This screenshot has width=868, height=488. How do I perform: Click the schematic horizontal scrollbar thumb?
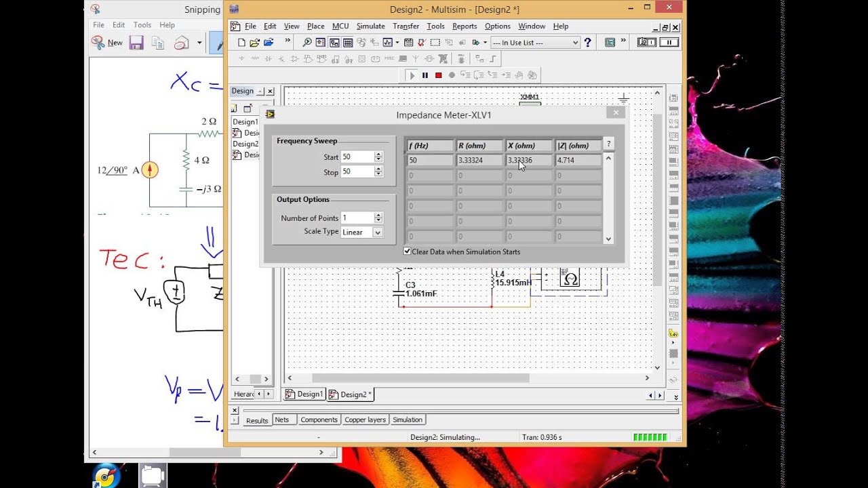(420, 378)
